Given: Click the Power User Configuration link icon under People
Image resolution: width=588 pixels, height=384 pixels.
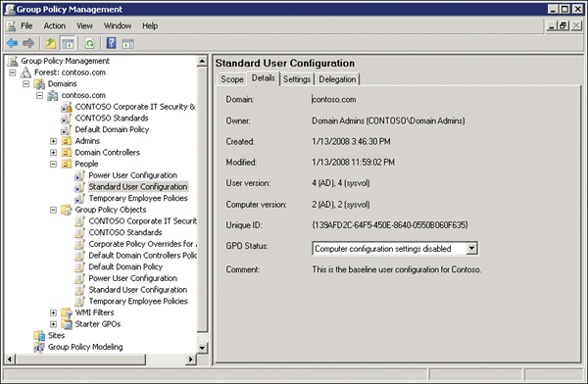Looking at the screenshot, I should (79, 175).
